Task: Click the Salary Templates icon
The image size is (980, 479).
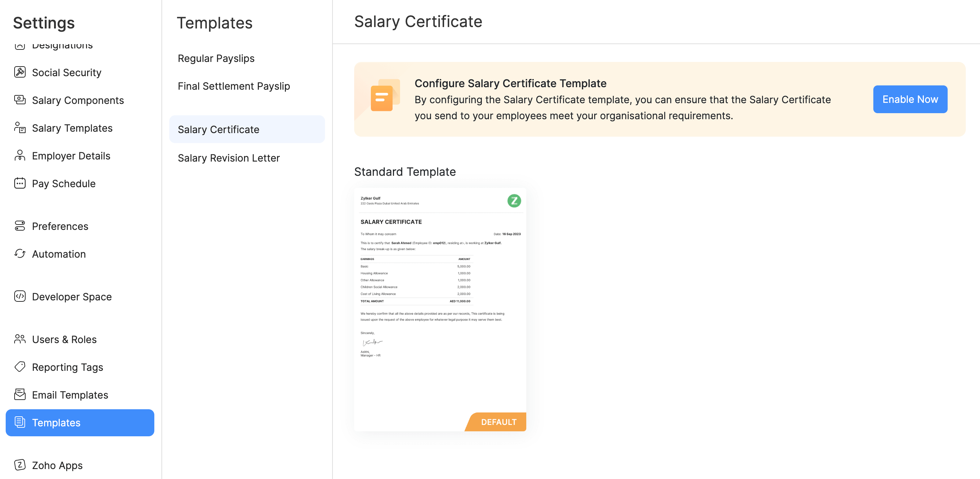Action: [x=20, y=127]
